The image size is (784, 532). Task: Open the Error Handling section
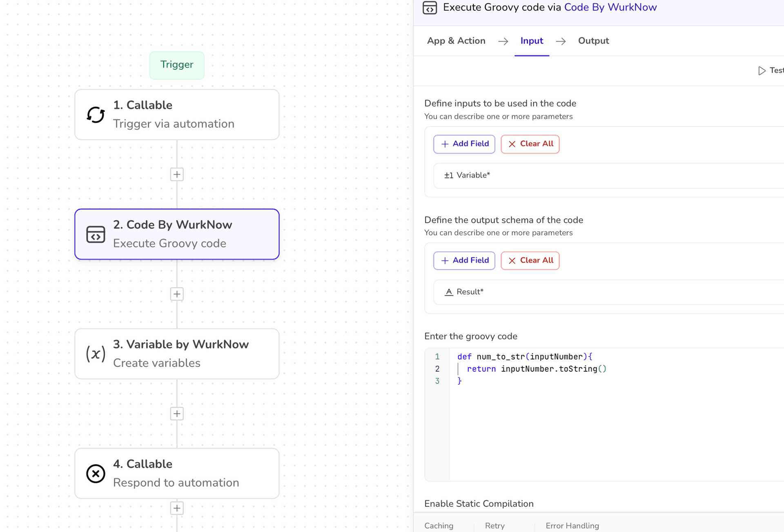click(572, 525)
